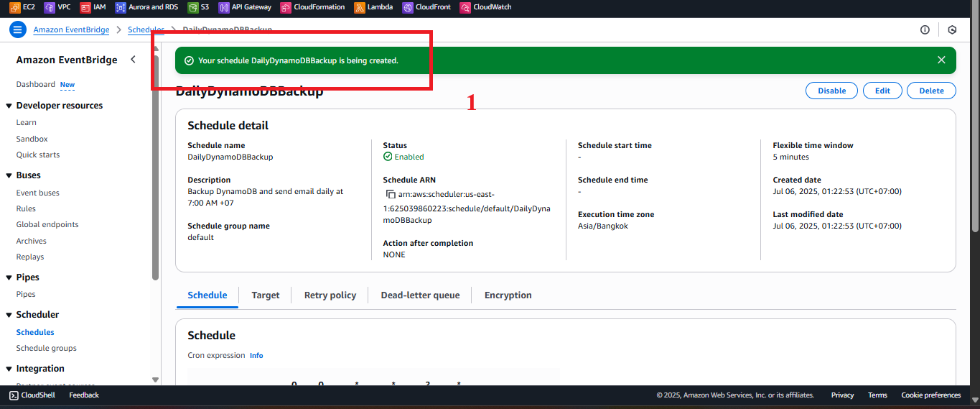
Task: Open the Privacy link in footer
Action: click(x=843, y=395)
